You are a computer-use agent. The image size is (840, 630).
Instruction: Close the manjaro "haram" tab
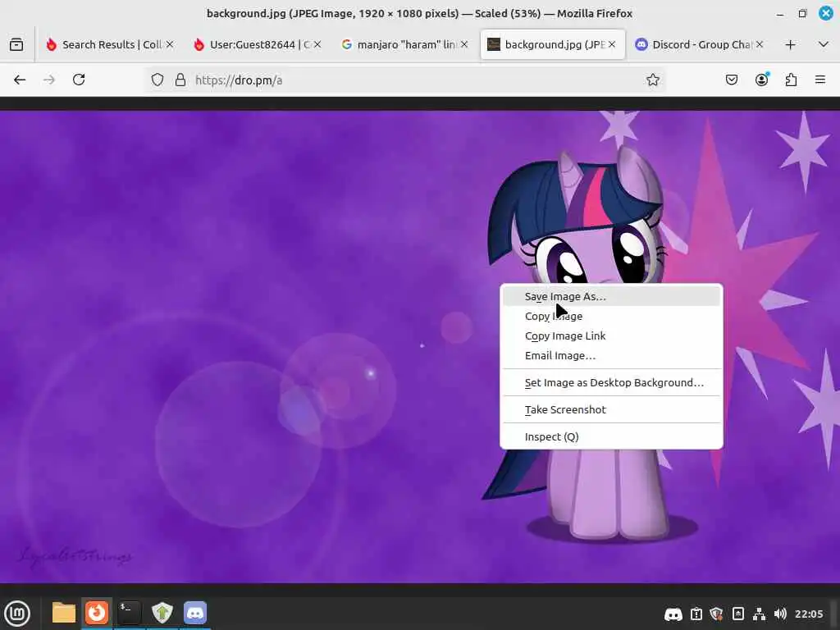[464, 44]
